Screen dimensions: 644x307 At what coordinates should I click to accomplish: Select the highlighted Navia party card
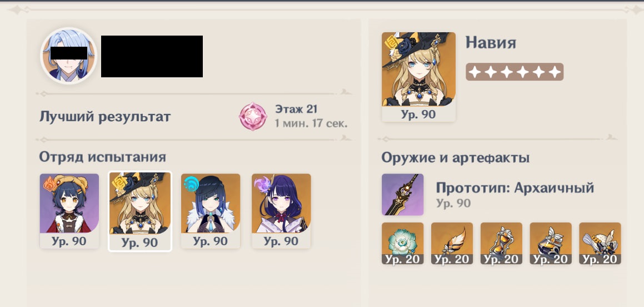pos(139,211)
